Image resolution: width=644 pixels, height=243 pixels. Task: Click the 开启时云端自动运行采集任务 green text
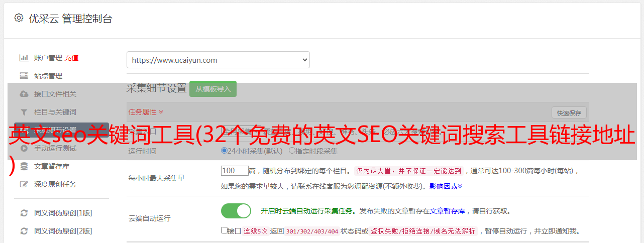(306, 211)
